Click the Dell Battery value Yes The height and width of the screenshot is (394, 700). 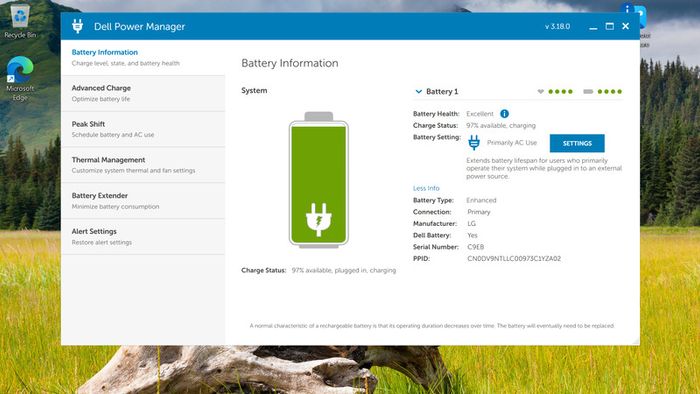[x=472, y=235]
